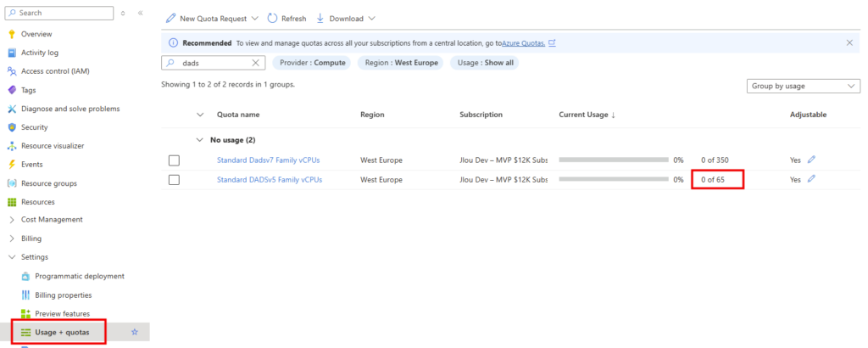Open Security menu item
868x348 pixels.
click(x=34, y=127)
